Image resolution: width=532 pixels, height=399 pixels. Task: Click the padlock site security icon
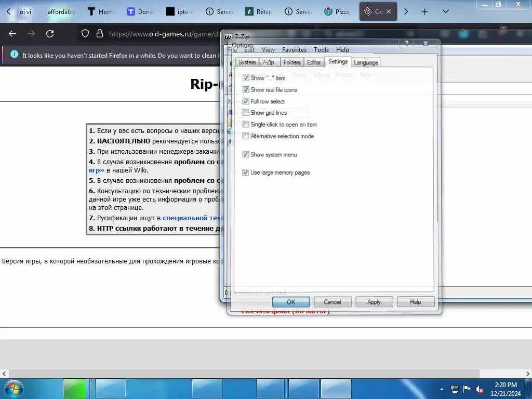tap(99, 33)
